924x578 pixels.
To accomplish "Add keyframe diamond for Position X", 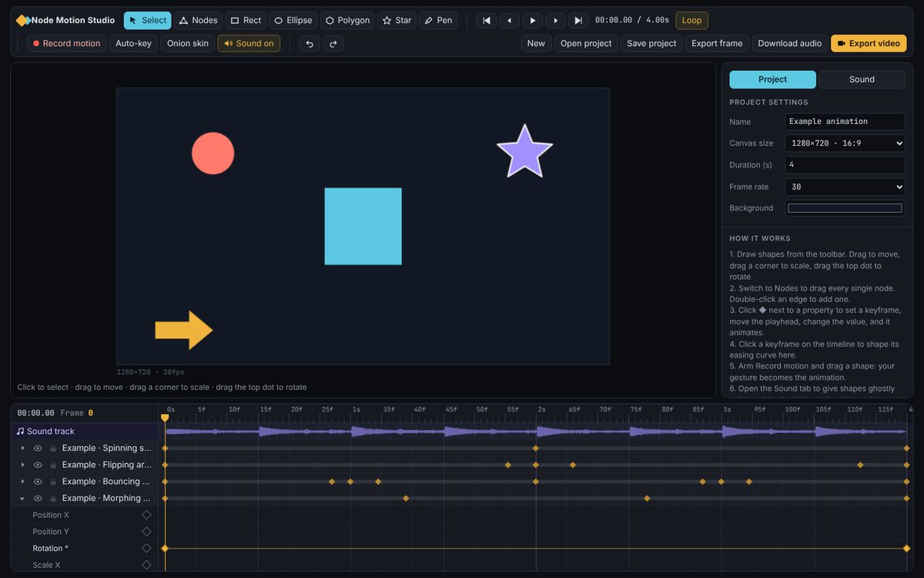I will [146, 515].
